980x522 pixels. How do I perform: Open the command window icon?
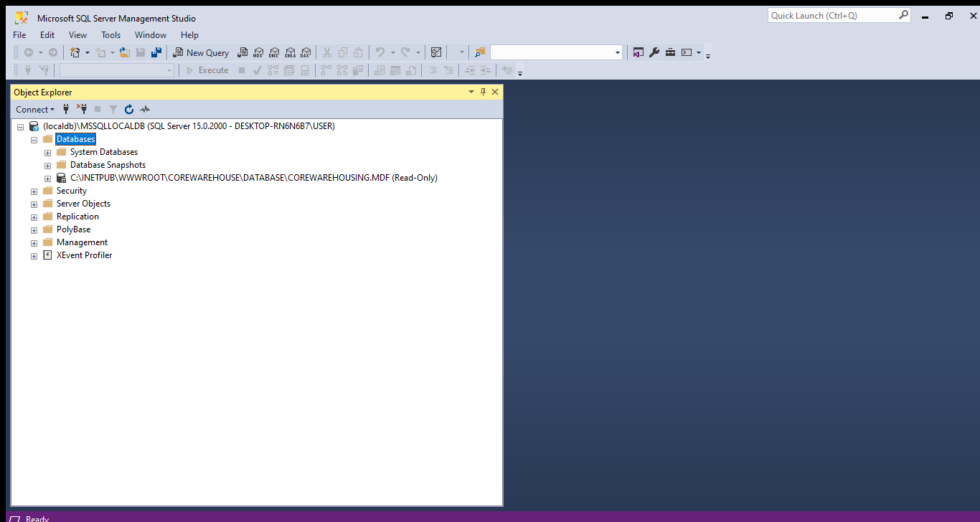[x=687, y=52]
